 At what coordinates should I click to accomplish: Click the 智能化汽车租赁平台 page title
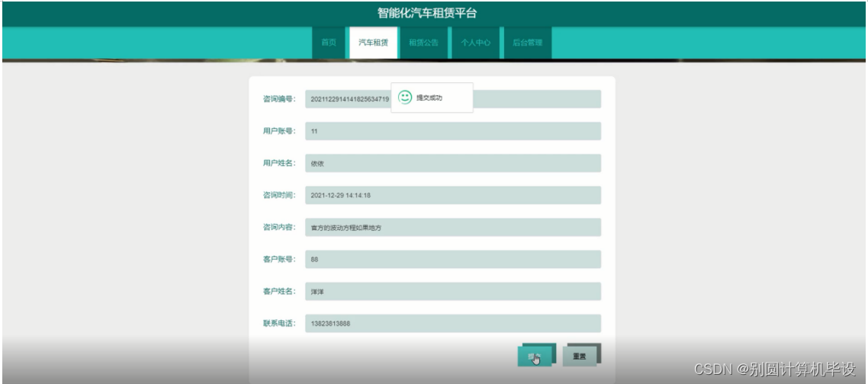427,13
